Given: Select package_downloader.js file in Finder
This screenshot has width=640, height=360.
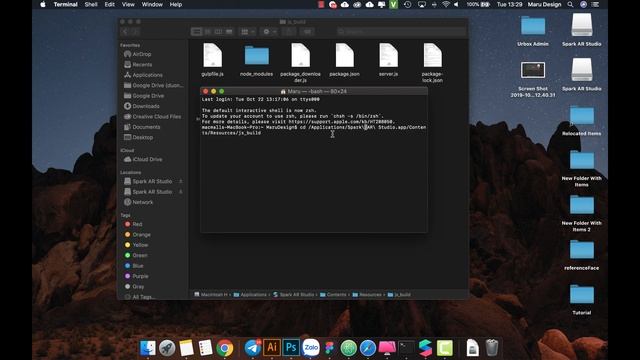Looking at the screenshot, I should coord(300,62).
